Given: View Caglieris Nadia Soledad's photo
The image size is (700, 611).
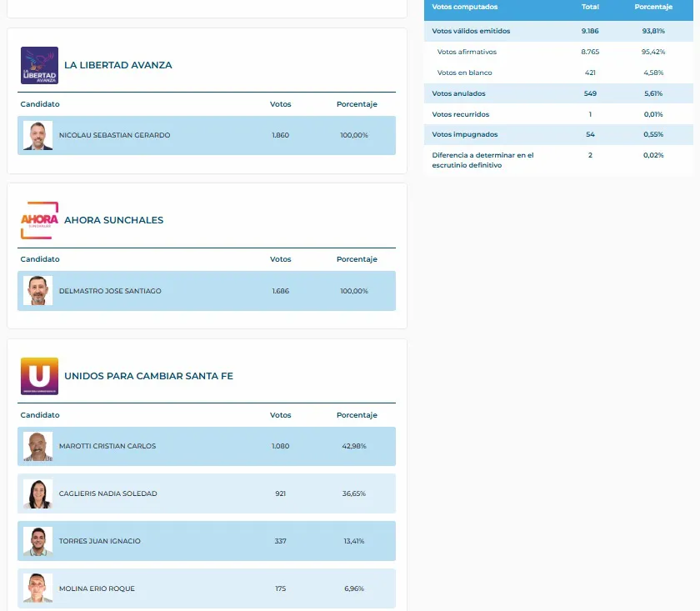Looking at the screenshot, I should [x=37, y=494].
